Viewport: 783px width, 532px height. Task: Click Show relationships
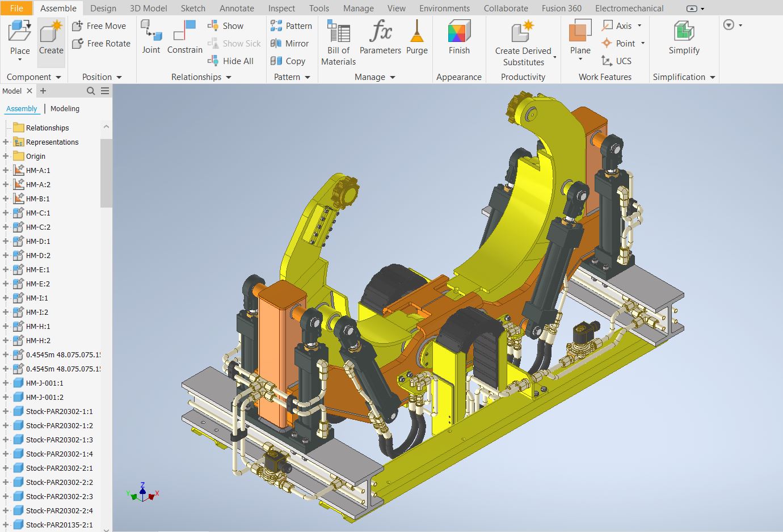[x=225, y=26]
